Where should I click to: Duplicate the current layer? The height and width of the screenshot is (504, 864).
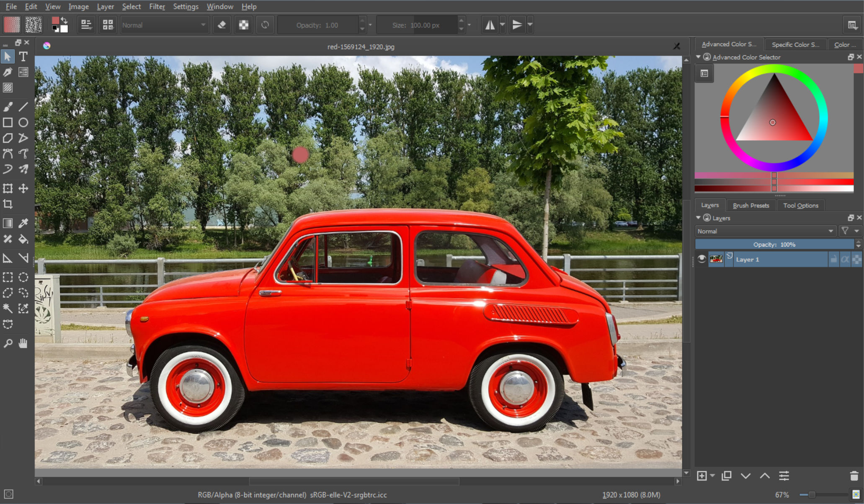[727, 476]
